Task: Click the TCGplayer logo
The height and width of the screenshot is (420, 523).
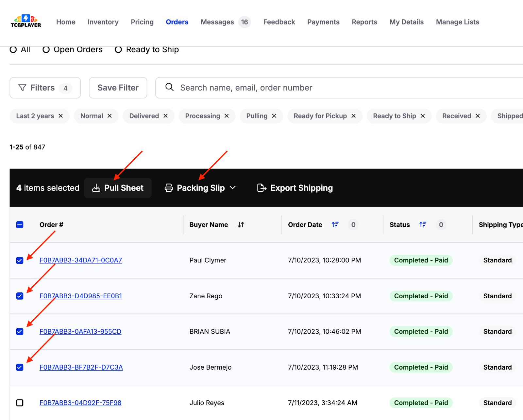Action: pos(26,21)
